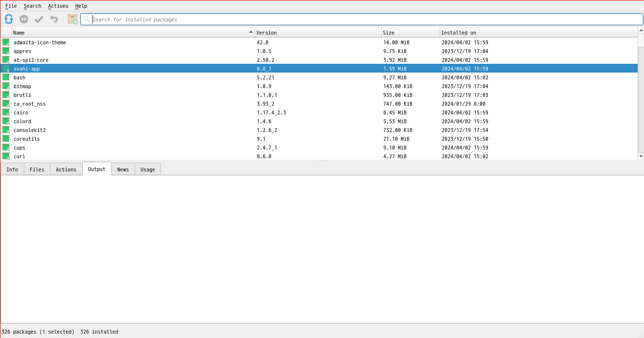644x338 pixels.
Task: Click the status icon of brotli
Action: point(6,95)
